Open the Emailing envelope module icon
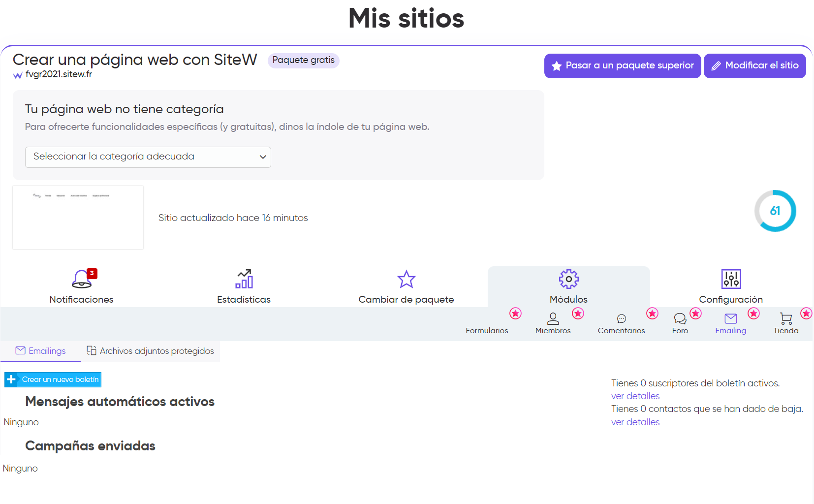Screen dimensions: 814x504 click(x=731, y=318)
